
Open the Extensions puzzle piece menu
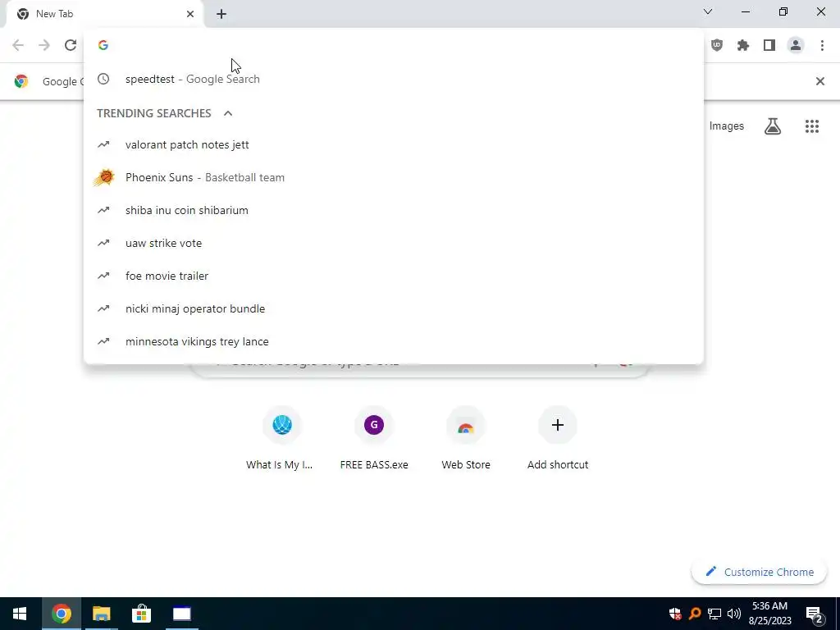coord(743,45)
